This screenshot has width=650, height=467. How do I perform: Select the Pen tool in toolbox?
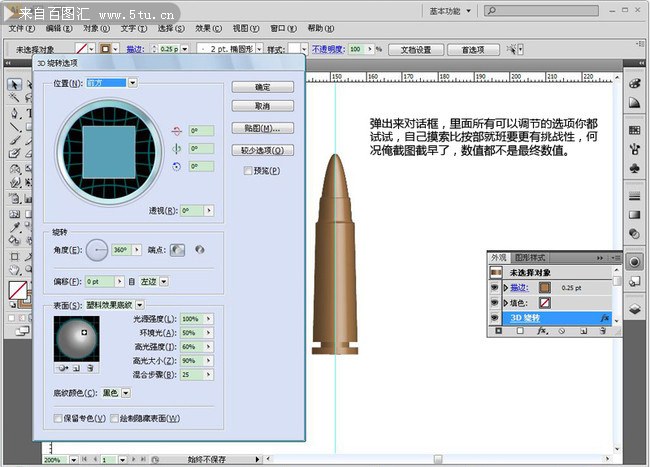[14, 112]
